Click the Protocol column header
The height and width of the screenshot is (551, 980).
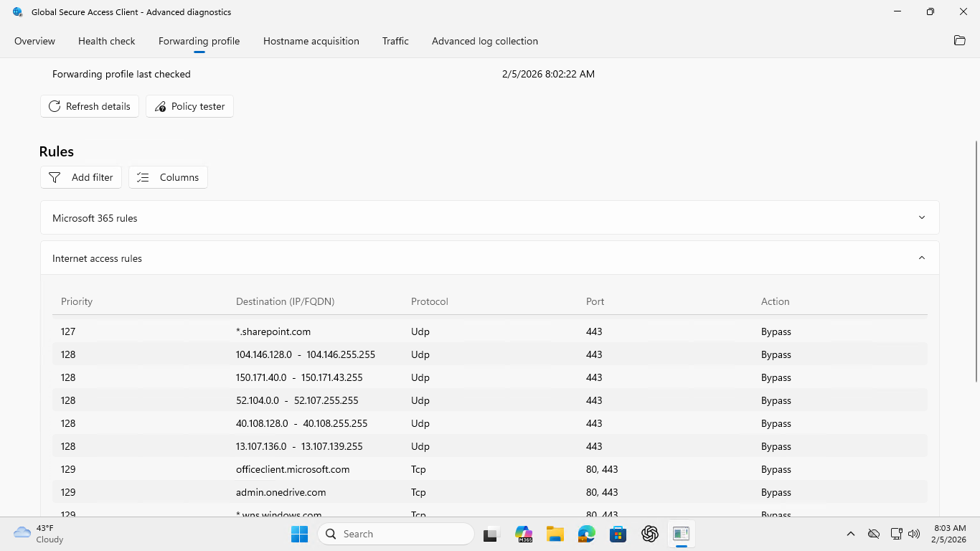[x=430, y=301]
